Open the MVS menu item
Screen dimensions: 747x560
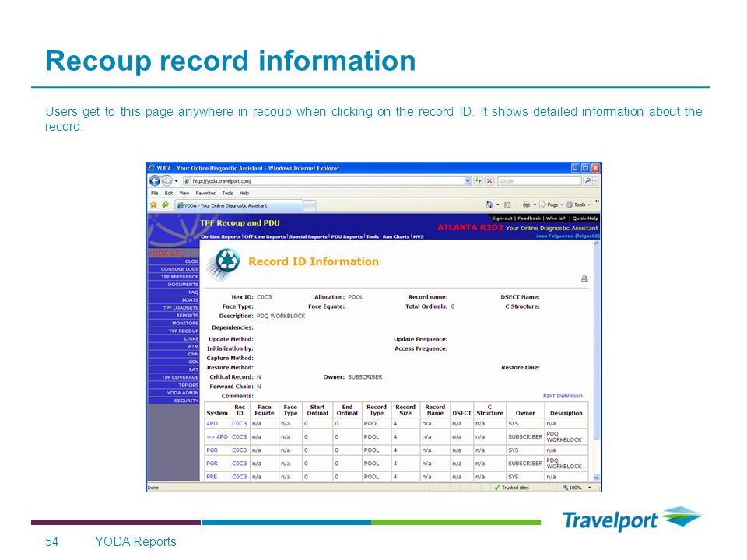[419, 236]
